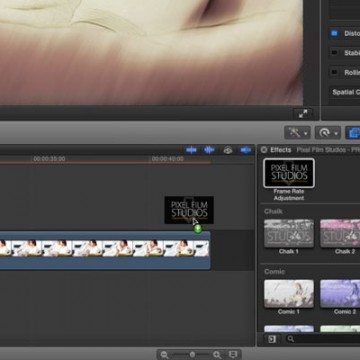The image size is (360, 360).
Task: Click the timeline zoom slider knob
Action: (x=192, y=354)
